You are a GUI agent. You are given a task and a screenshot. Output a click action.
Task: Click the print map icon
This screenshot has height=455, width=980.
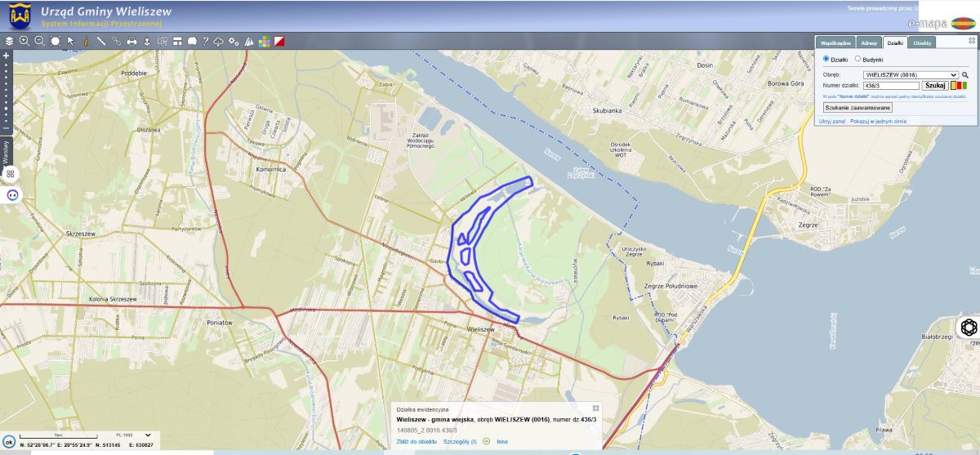131,41
